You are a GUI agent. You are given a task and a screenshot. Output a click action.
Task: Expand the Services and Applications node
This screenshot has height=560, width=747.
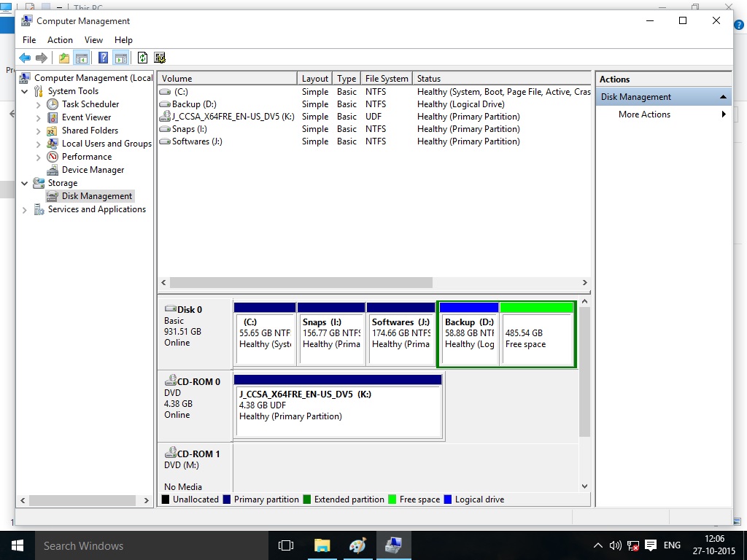[x=25, y=210]
